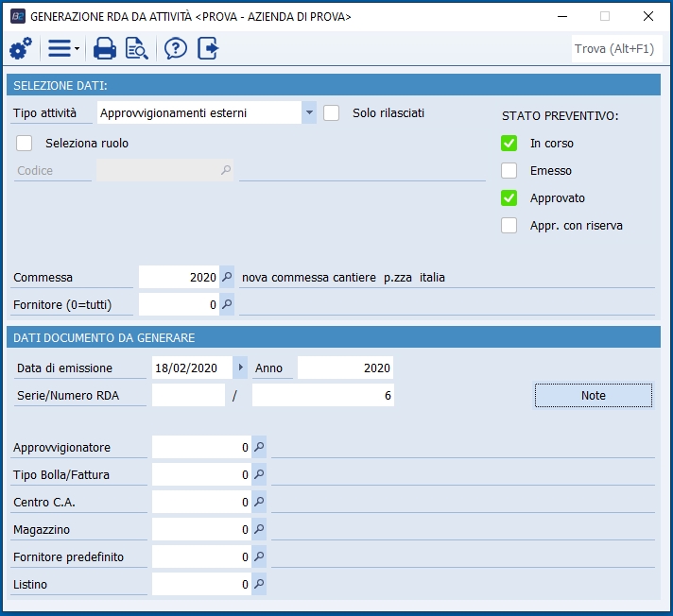Click the Note button
This screenshot has height=616, width=673.
click(593, 396)
